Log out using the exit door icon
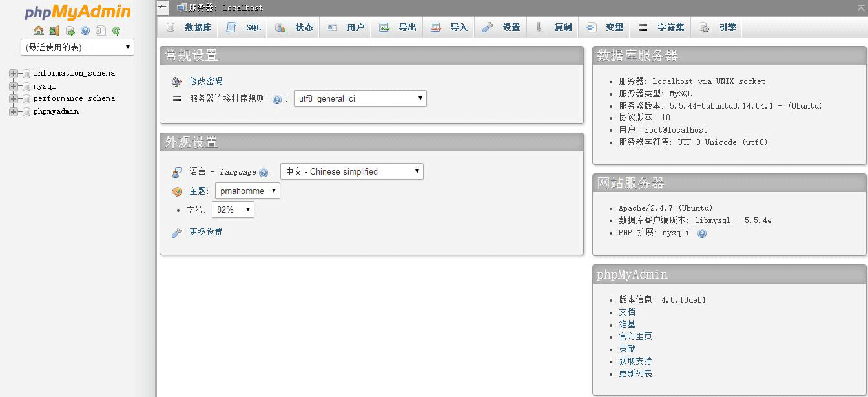 [54, 30]
